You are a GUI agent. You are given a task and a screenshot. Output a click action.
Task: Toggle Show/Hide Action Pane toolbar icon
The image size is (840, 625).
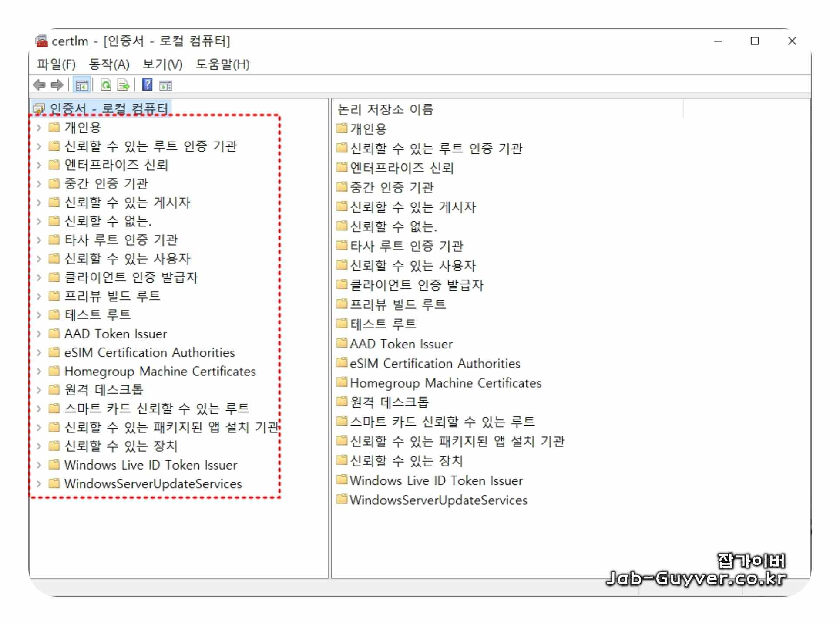[x=166, y=85]
